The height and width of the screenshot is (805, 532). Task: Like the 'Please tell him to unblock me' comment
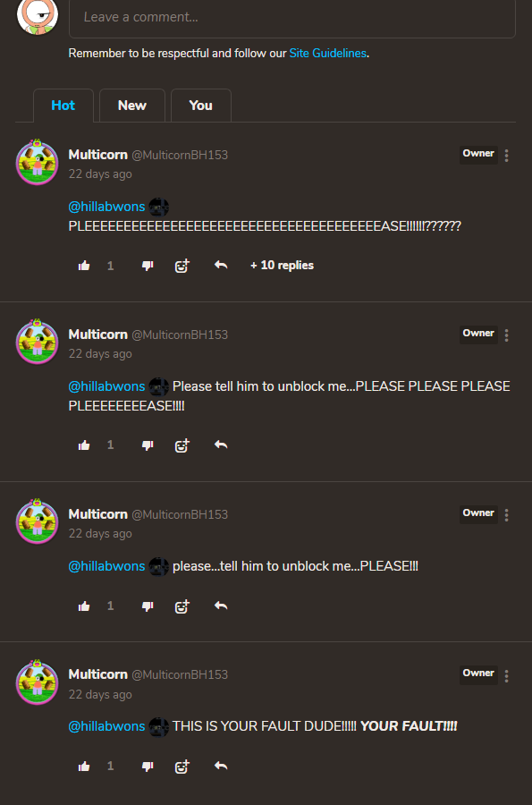[x=84, y=445]
